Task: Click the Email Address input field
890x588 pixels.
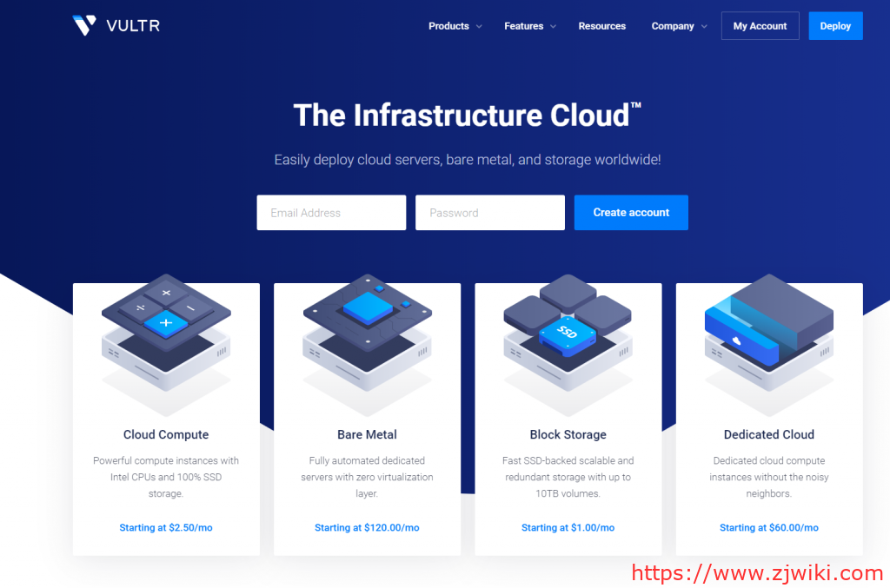Action: pyautogui.click(x=331, y=212)
